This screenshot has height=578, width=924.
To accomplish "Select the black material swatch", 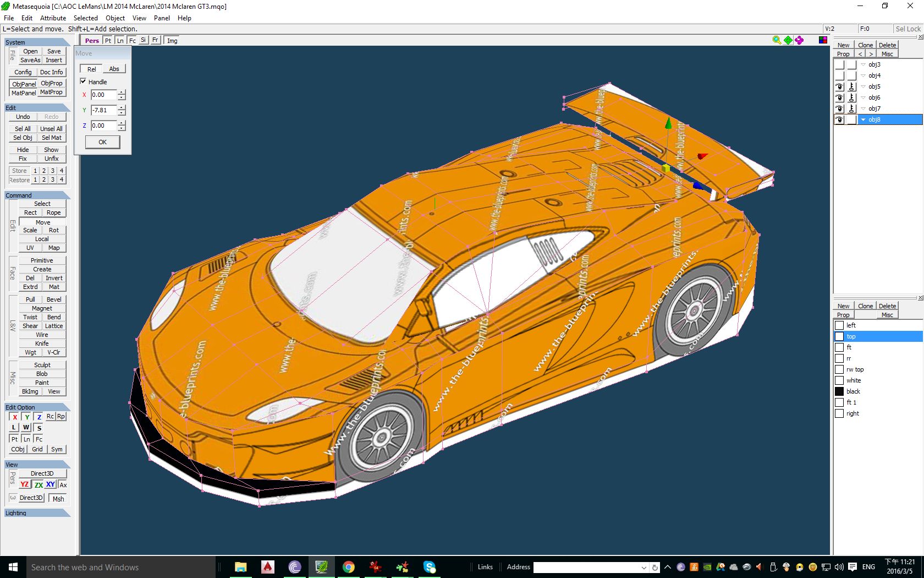I will (x=839, y=391).
